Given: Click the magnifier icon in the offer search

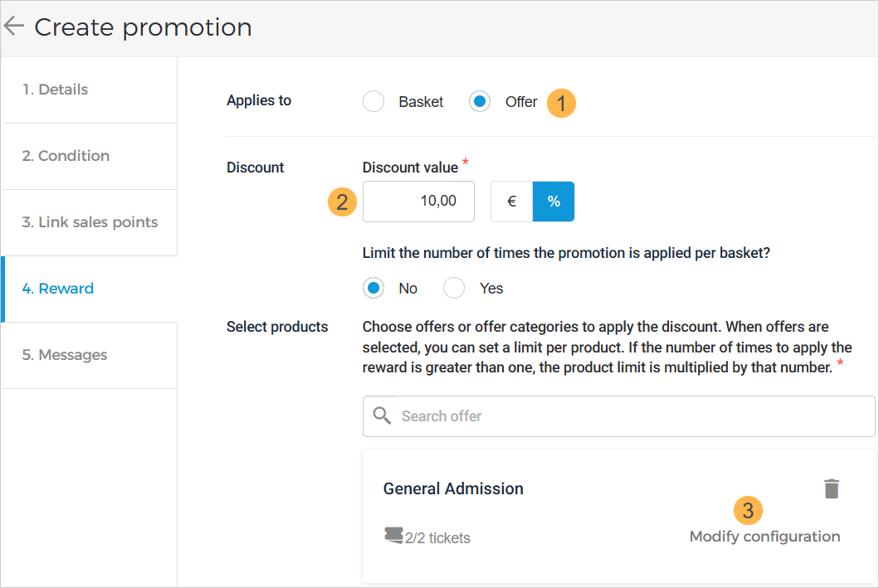Looking at the screenshot, I should 382,415.
